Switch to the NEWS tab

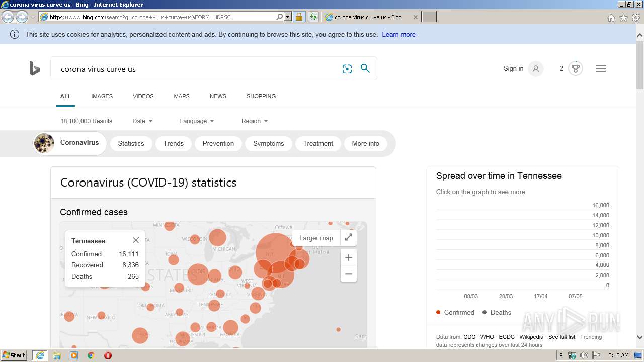[x=218, y=96]
